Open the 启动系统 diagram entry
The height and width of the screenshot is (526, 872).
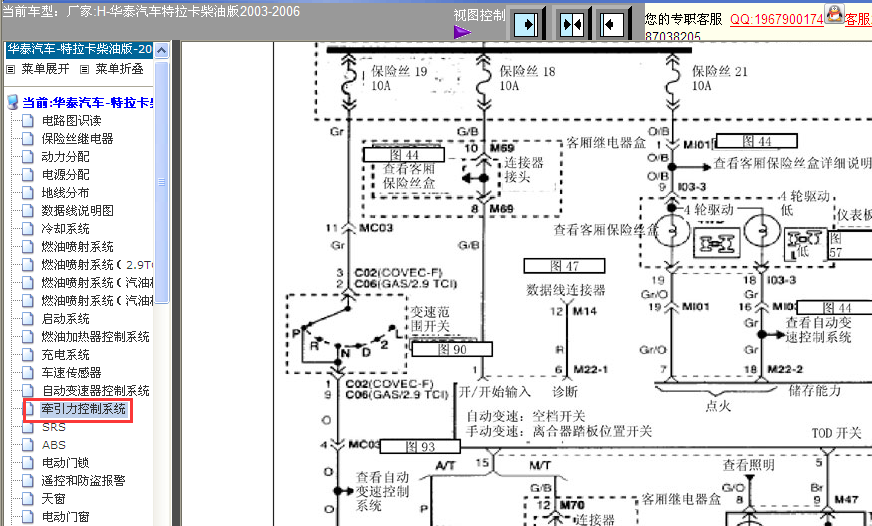tap(65, 319)
